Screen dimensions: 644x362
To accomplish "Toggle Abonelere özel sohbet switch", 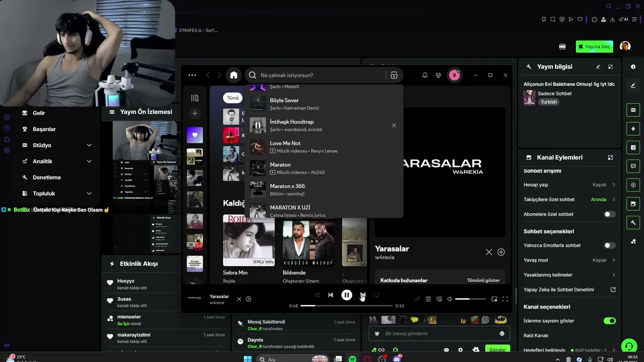I will (609, 214).
